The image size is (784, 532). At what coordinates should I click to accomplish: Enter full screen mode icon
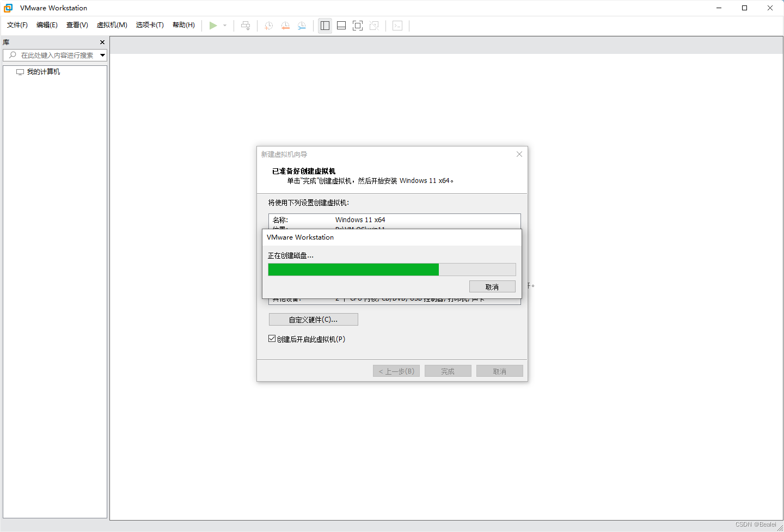click(358, 26)
